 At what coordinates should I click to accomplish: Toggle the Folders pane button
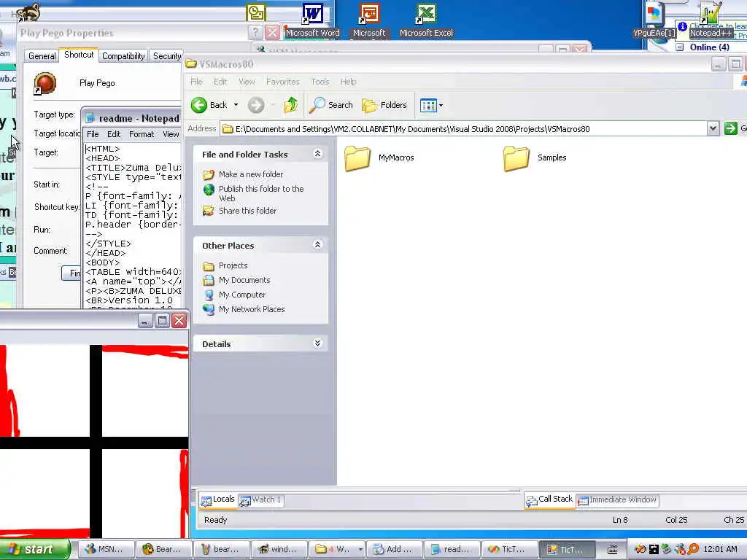pyautogui.click(x=384, y=105)
